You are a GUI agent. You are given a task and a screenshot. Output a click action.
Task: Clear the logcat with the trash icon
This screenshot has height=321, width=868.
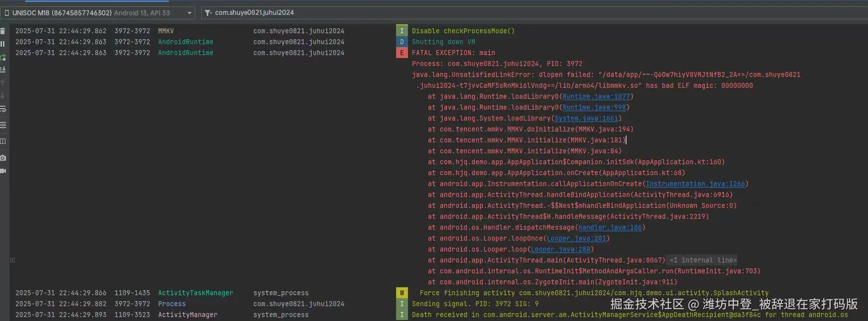pyautogui.click(x=2, y=31)
